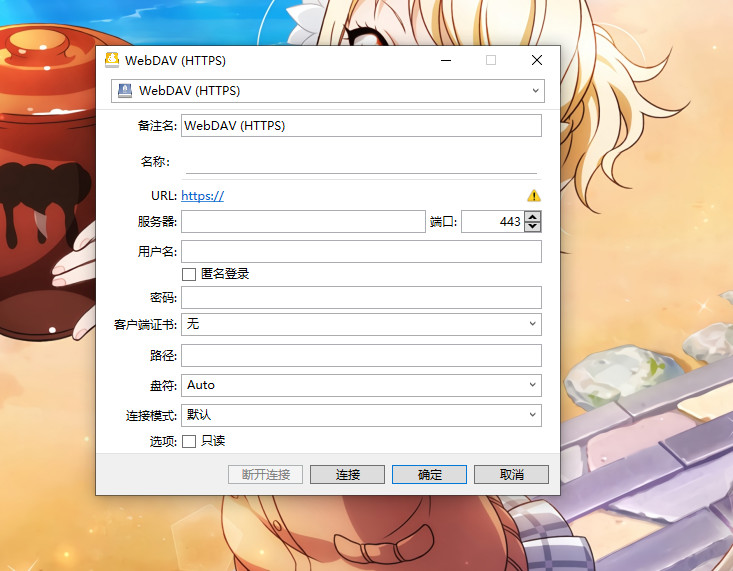Click the 备注名 input field
This screenshot has width=733, height=571.
[x=361, y=125]
